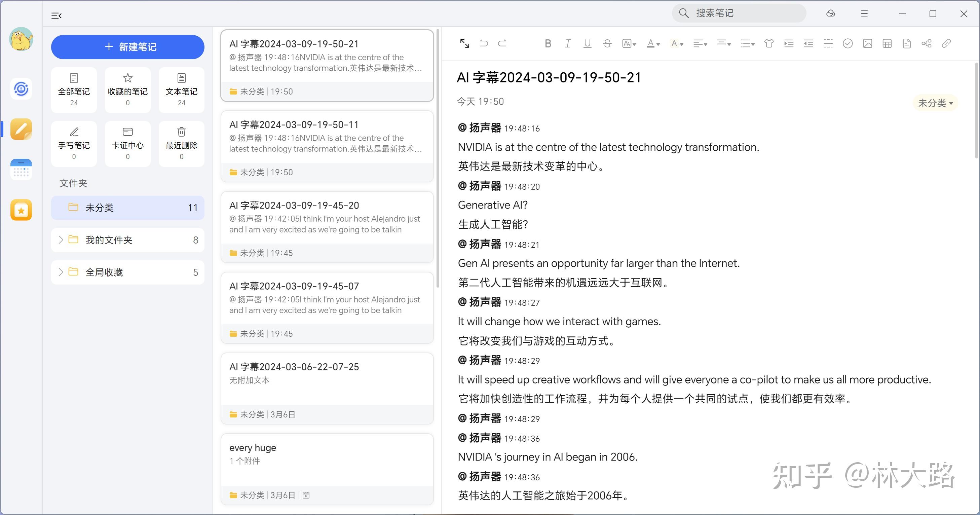This screenshot has width=980, height=515.
Task: Select note card AI 字幕2024-03-09-19-50-21
Action: 327,66
